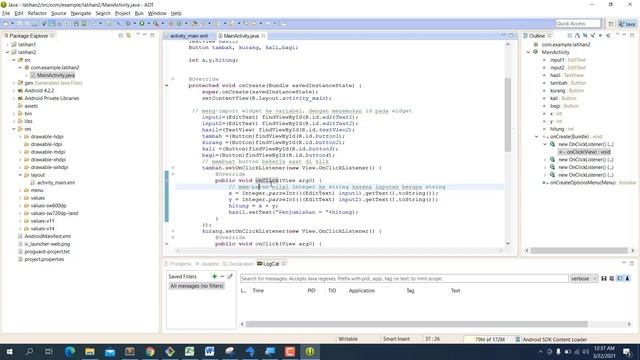Select project.properties file
Image resolution: width=640 pixels, height=360 pixels.
point(44,259)
